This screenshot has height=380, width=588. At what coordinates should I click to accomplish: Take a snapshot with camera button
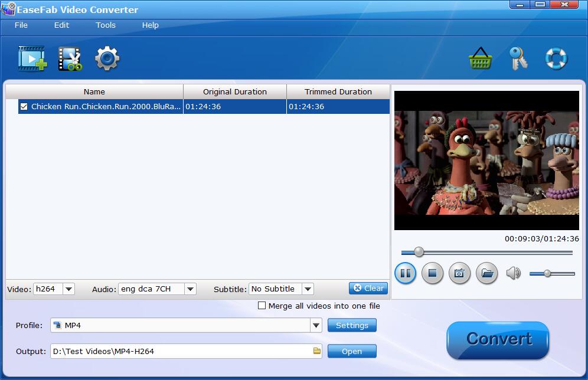coord(459,273)
